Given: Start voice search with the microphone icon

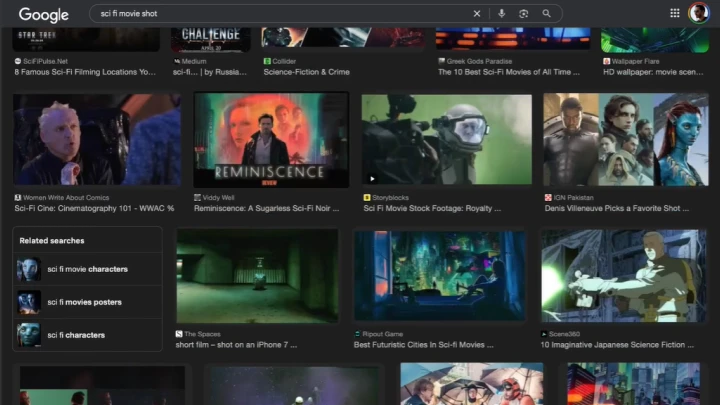Looking at the screenshot, I should (501, 14).
